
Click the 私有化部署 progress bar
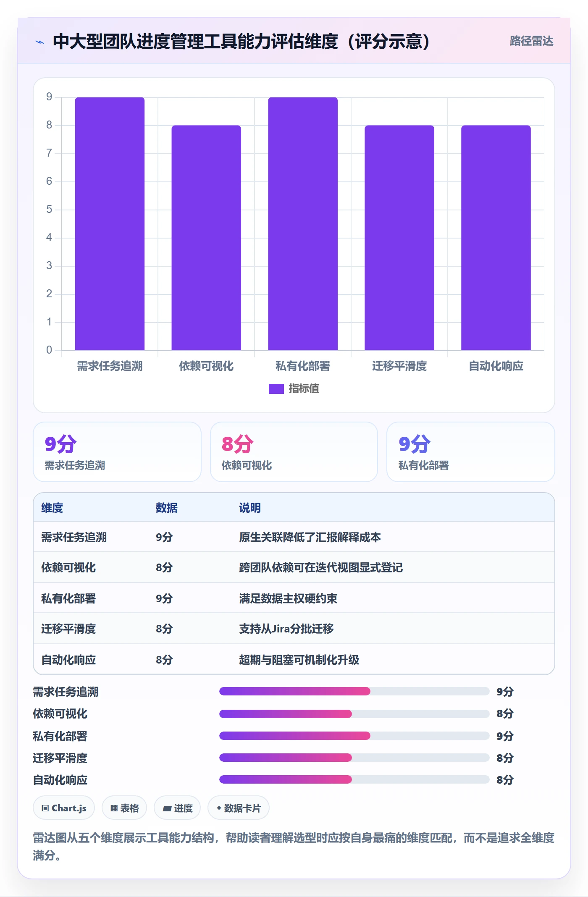coord(354,736)
